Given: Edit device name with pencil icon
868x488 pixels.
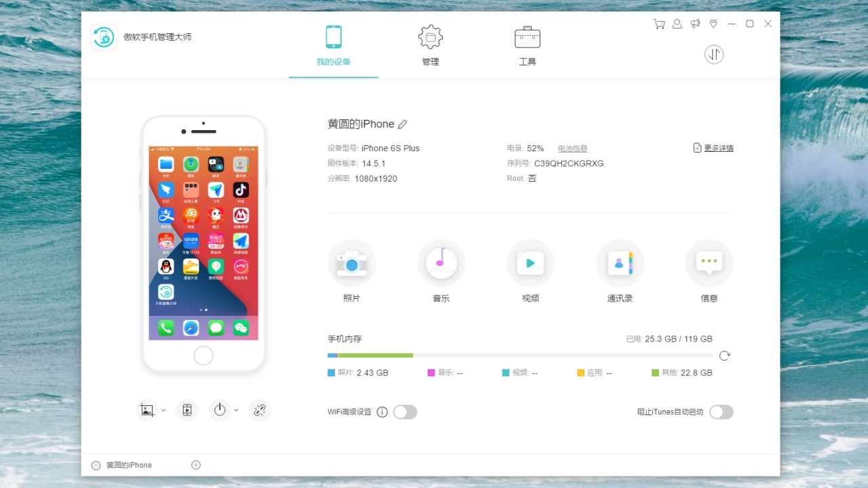Looking at the screenshot, I should tap(403, 124).
